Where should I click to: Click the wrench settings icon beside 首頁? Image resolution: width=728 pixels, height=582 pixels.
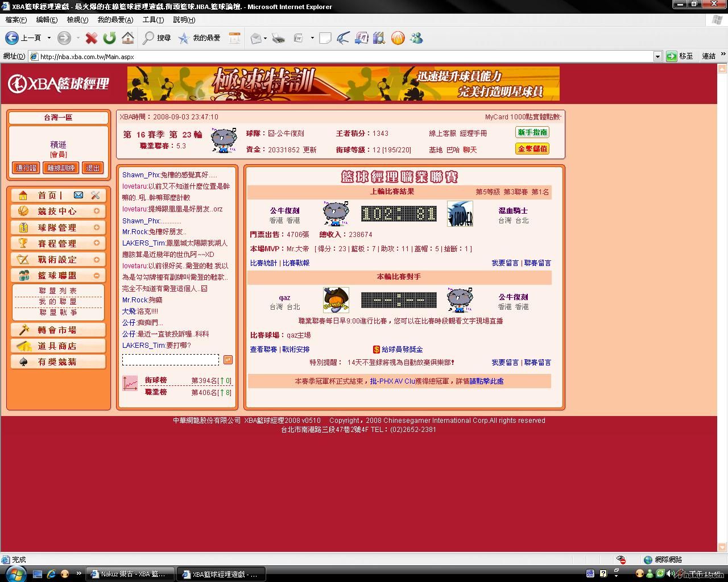(95, 195)
